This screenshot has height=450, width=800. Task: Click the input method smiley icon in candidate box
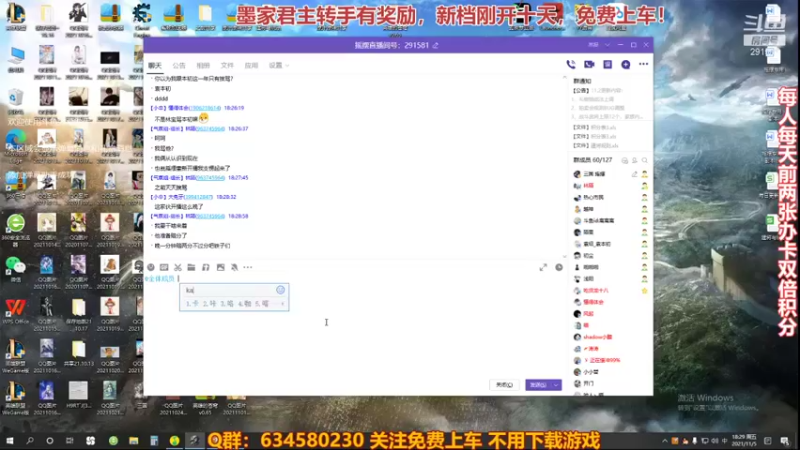click(280, 290)
